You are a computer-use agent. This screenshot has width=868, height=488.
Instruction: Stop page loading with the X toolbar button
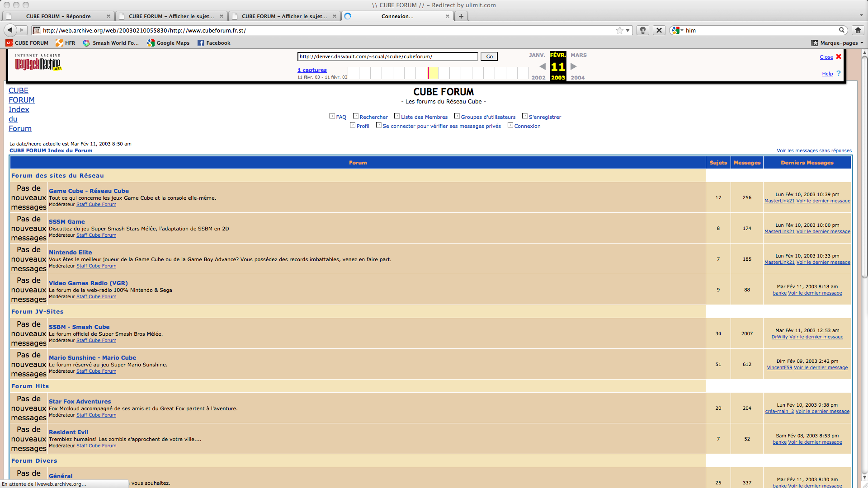click(659, 30)
